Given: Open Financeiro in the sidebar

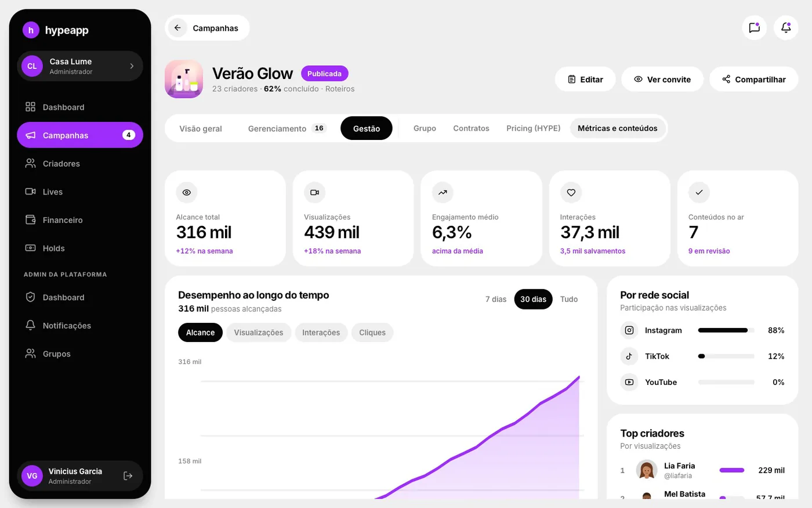Looking at the screenshot, I should 80,220.
